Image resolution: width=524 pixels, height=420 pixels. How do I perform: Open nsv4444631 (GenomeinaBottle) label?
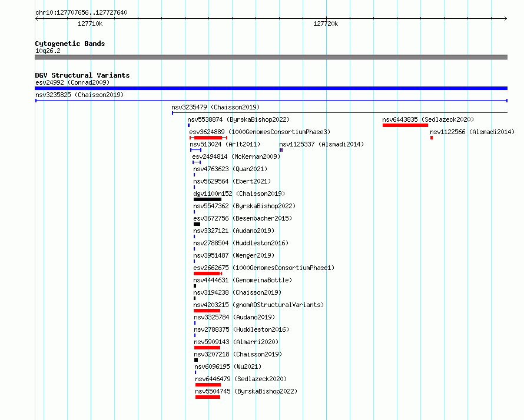tap(243, 280)
